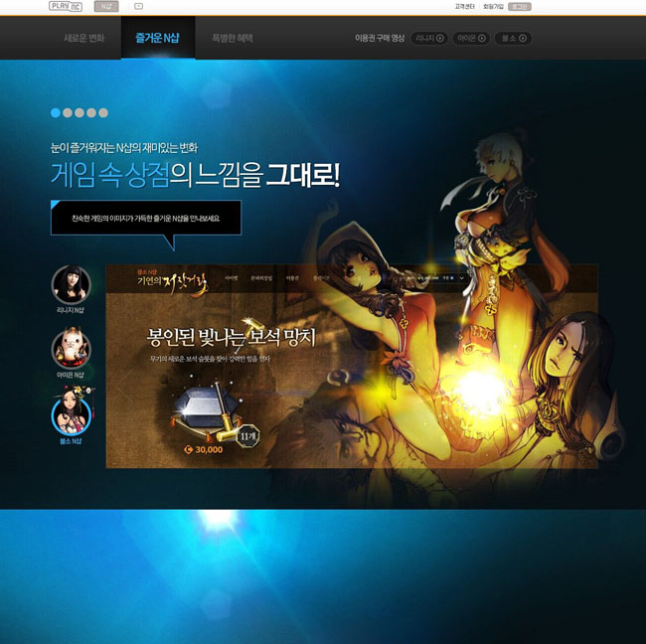Play the 아이온 purchase video

(471, 39)
